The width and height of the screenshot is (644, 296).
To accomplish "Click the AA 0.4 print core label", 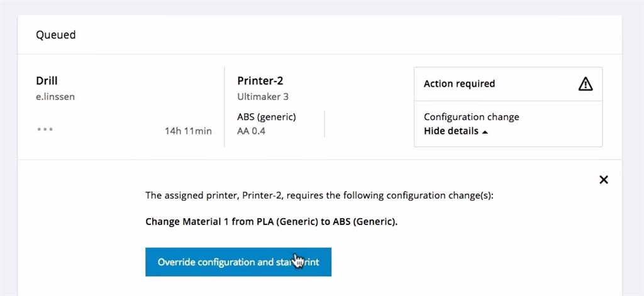I will [251, 131].
